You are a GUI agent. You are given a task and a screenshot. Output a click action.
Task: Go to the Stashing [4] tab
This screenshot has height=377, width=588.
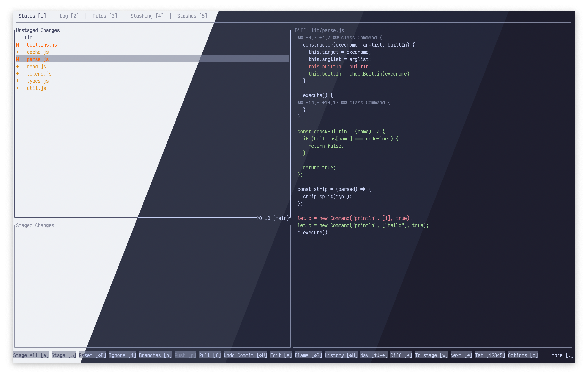147,16
